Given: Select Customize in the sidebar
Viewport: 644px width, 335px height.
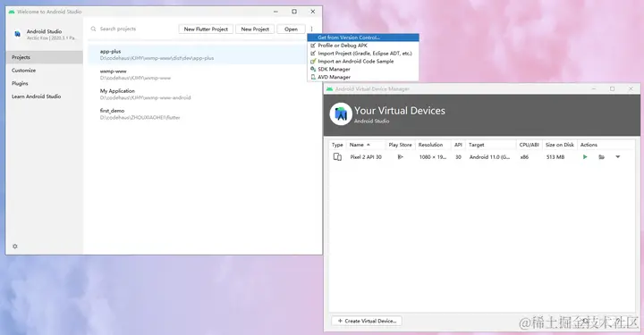Looking at the screenshot, I should coord(45,71).
